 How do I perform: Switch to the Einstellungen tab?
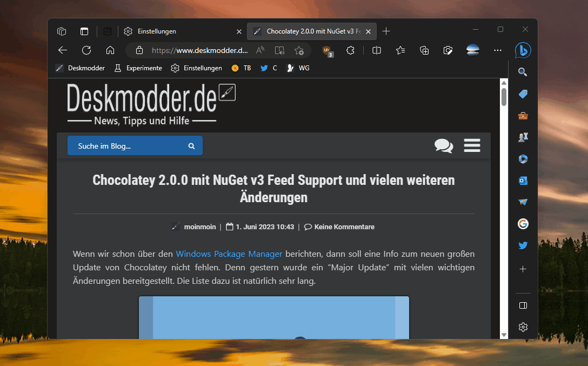[183, 31]
